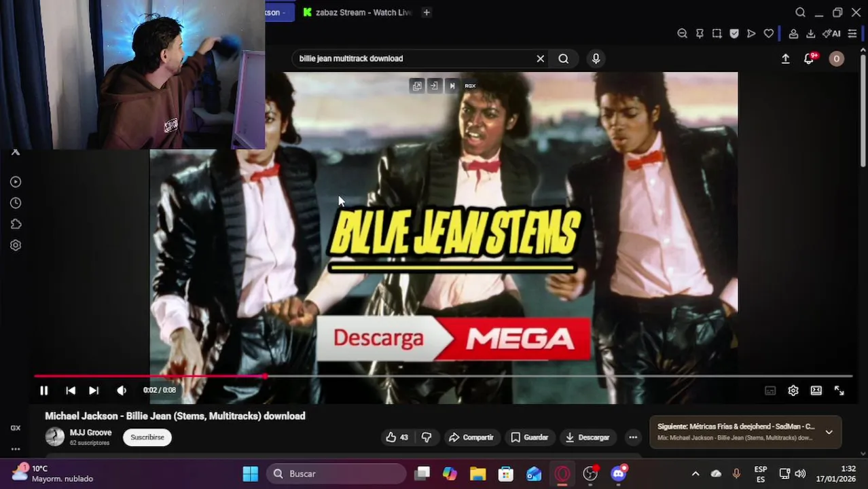Like the video with 43 likes

point(397,437)
